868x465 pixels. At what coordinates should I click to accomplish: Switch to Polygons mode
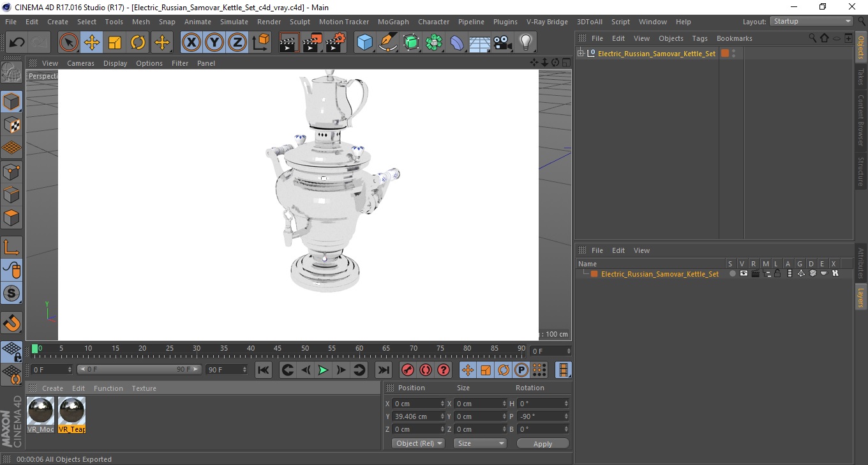coord(11,217)
